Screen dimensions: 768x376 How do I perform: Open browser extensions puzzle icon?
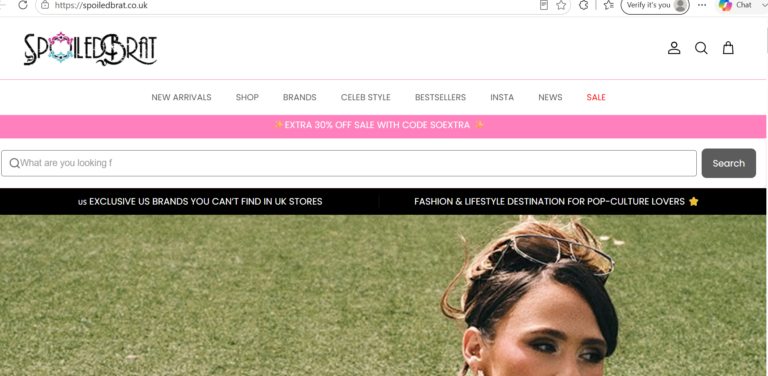pos(583,5)
